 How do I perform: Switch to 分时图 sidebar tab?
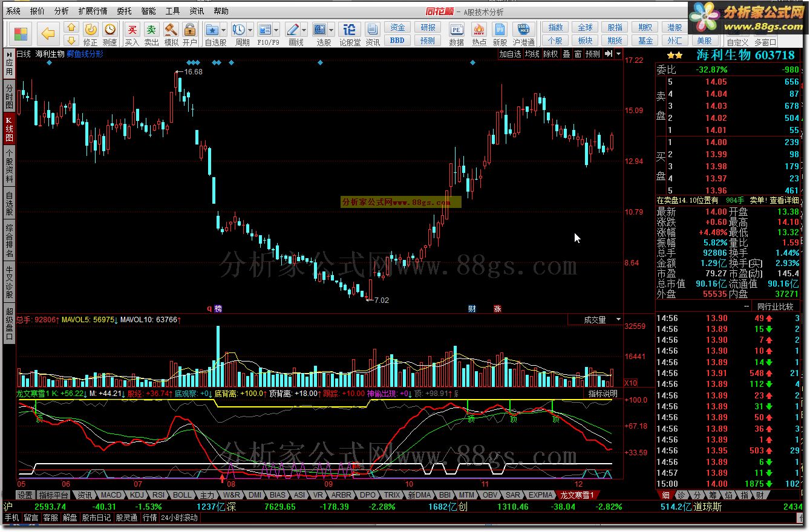point(9,96)
